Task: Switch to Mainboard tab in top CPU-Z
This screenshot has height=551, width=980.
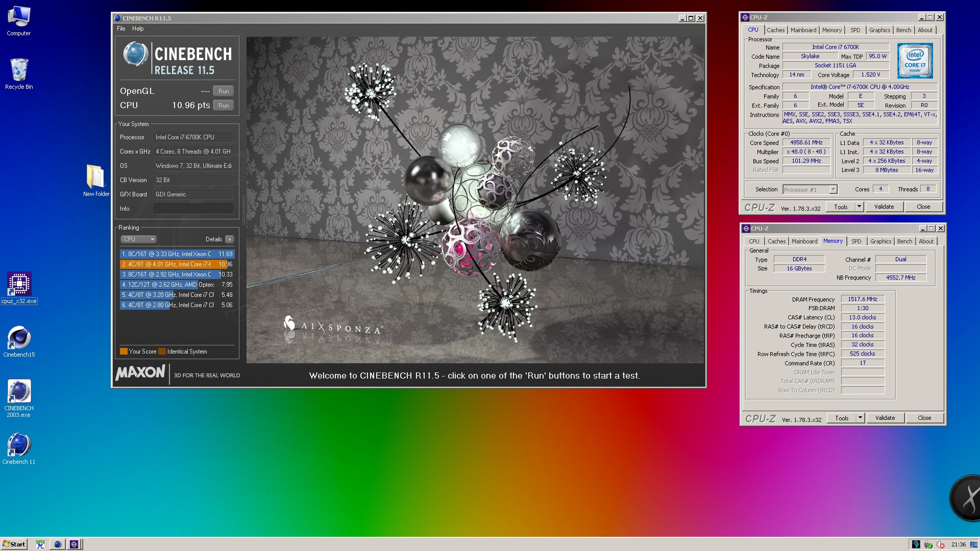Action: click(x=803, y=30)
